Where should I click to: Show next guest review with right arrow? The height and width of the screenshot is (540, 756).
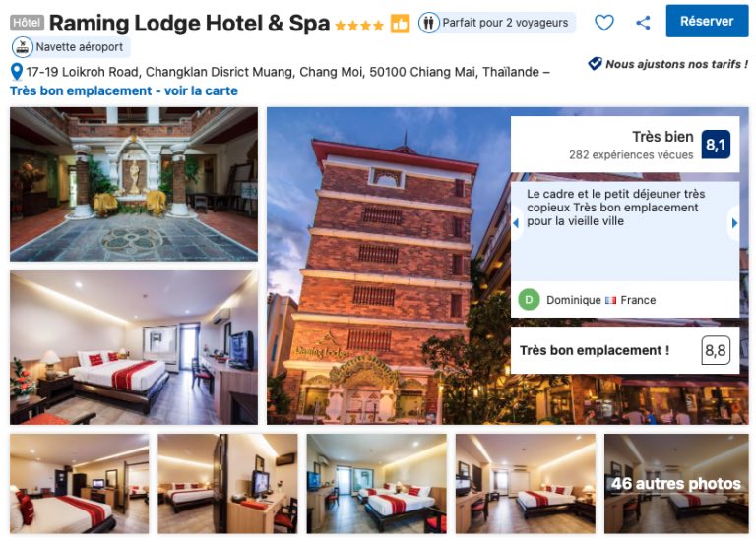pos(734,223)
